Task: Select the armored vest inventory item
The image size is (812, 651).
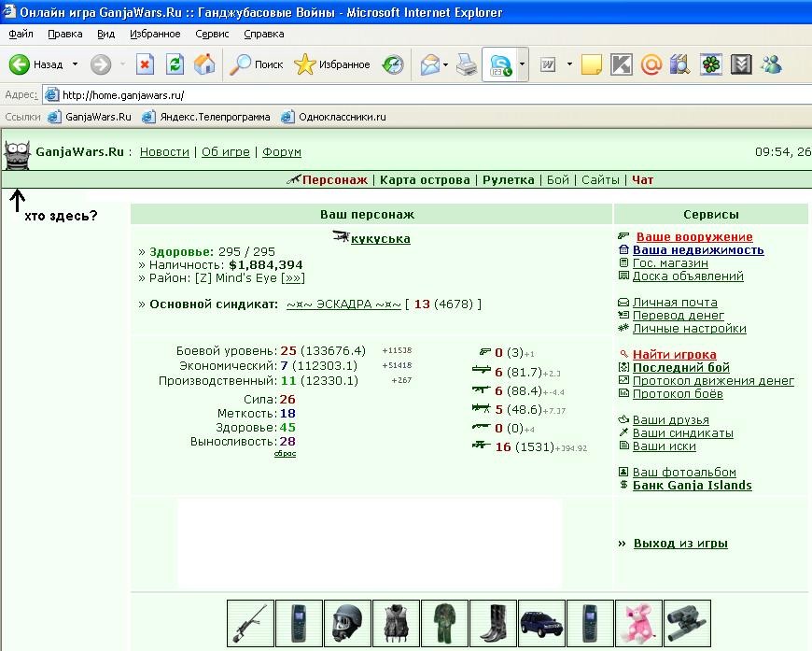Action: click(396, 624)
